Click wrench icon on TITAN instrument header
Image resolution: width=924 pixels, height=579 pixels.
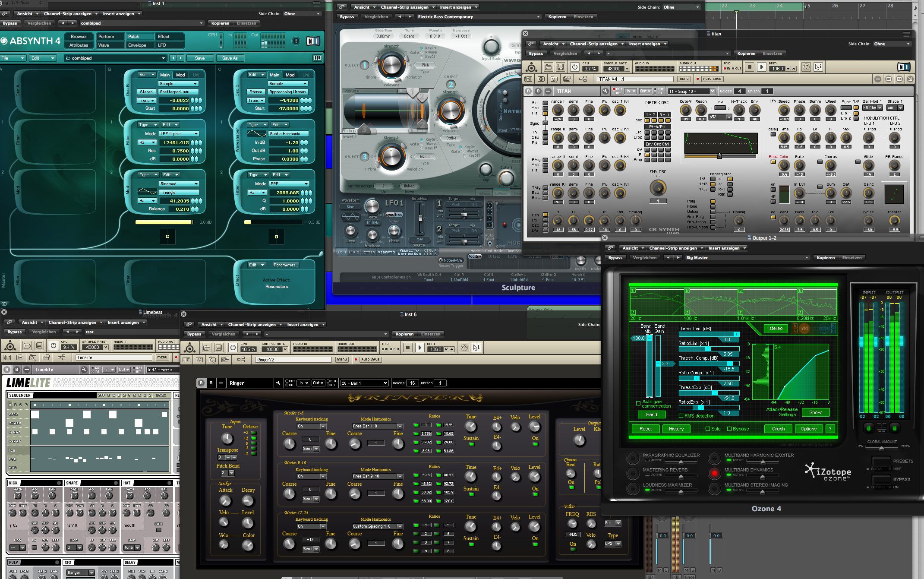[605, 91]
